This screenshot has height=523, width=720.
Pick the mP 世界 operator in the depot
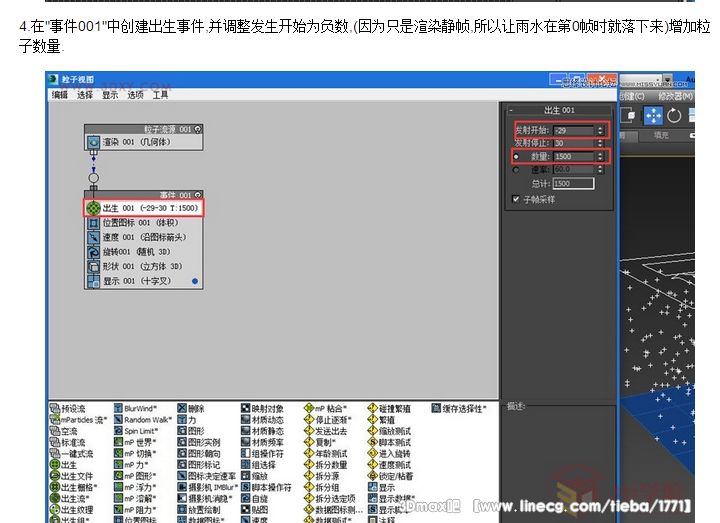coord(135,442)
